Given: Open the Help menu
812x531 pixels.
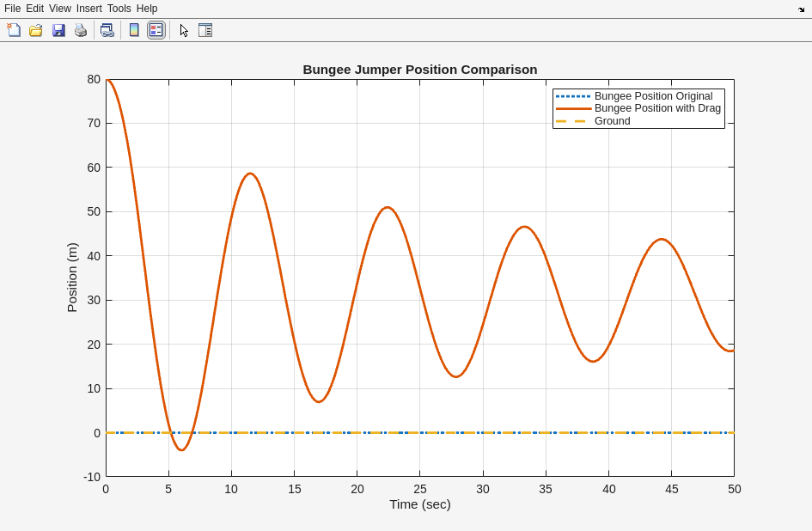Looking at the screenshot, I should coord(147,9).
